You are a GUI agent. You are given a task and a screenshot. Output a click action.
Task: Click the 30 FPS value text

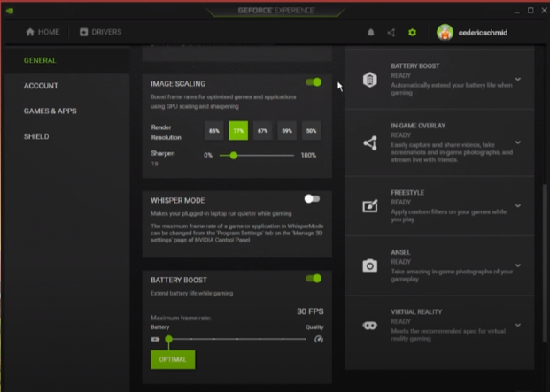310,311
